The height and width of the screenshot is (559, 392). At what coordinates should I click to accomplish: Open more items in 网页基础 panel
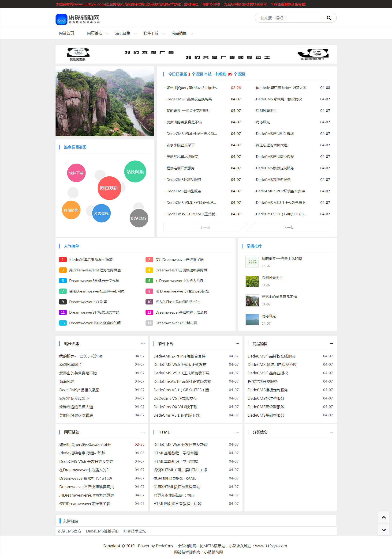tap(143, 432)
